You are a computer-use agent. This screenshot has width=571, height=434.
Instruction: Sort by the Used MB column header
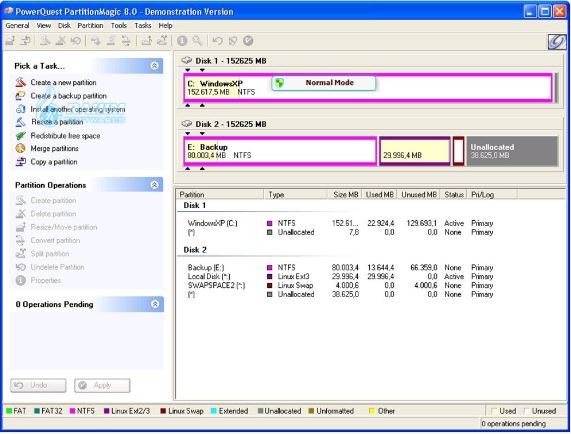(379, 194)
